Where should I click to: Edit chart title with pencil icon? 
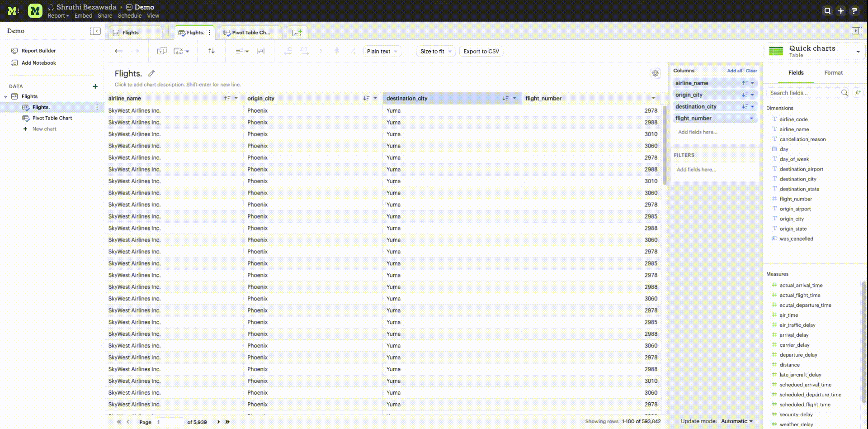click(151, 73)
